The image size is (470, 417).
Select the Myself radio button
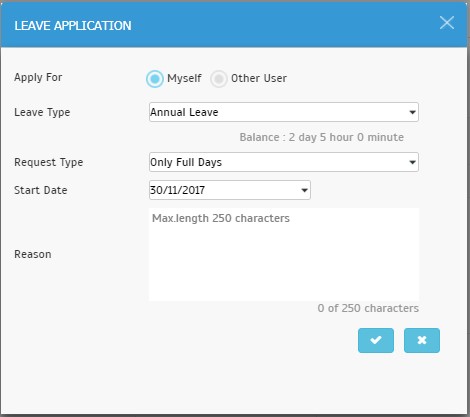[155, 79]
